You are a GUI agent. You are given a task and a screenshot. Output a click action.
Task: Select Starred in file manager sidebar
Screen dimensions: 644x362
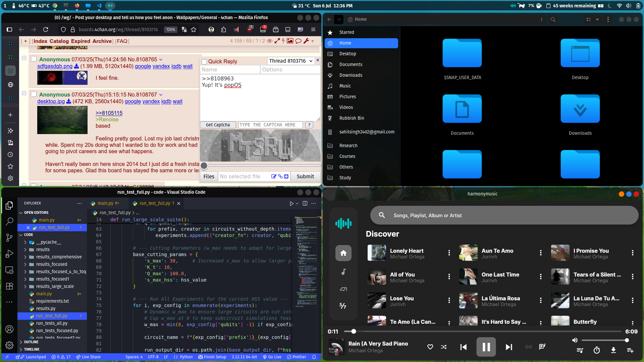click(x=362, y=32)
